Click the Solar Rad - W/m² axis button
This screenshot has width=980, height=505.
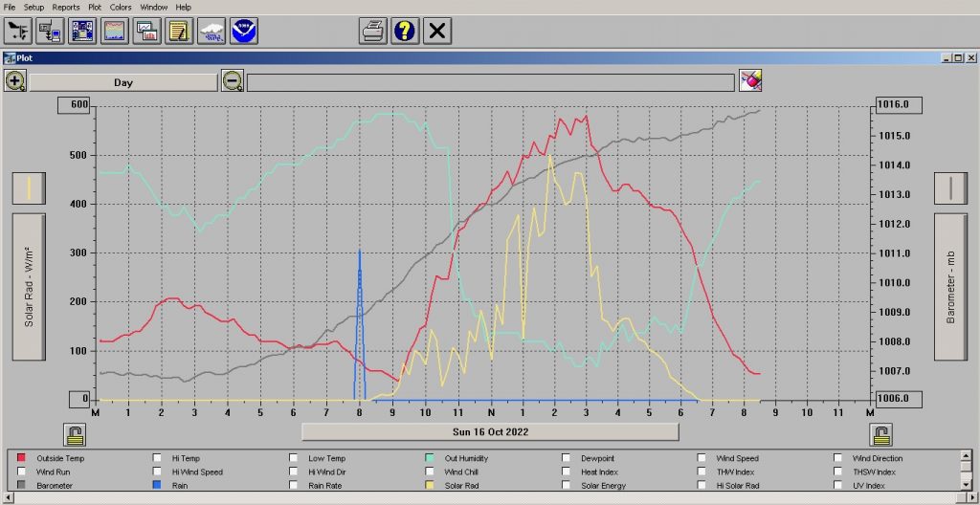[29, 287]
